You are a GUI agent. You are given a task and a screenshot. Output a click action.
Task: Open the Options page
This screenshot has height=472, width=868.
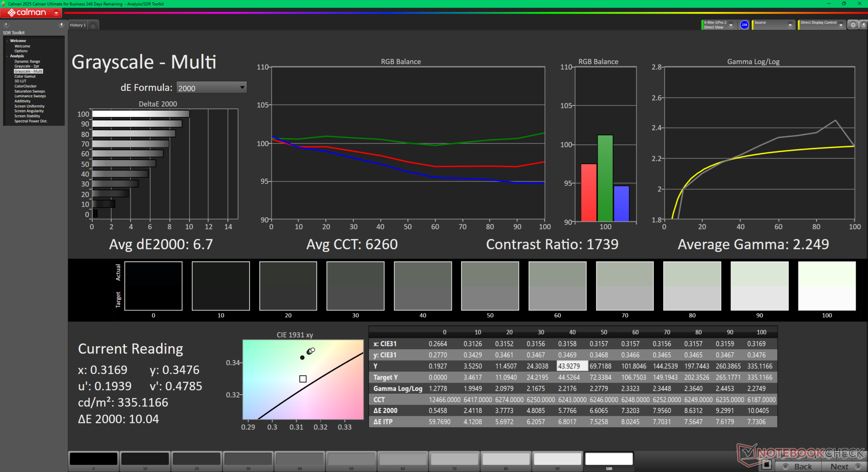[x=21, y=51]
